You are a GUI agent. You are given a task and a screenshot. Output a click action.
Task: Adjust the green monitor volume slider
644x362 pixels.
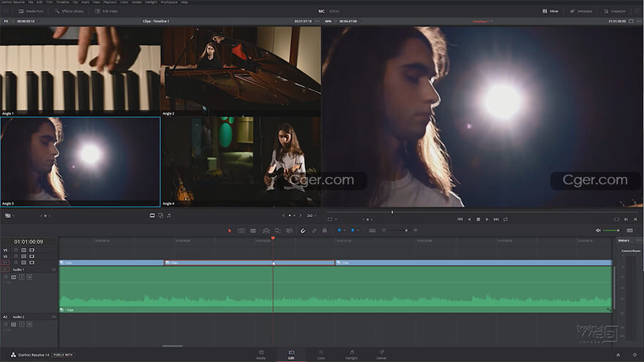pos(612,230)
